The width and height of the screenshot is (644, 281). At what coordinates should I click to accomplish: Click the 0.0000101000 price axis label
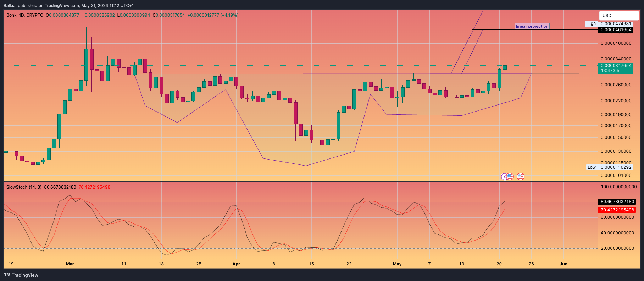[x=616, y=175]
